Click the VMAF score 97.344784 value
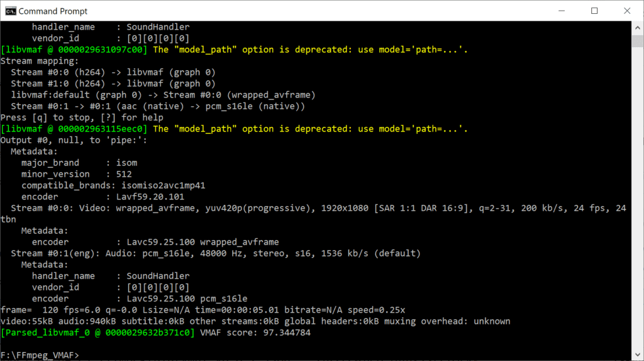 tap(287, 333)
